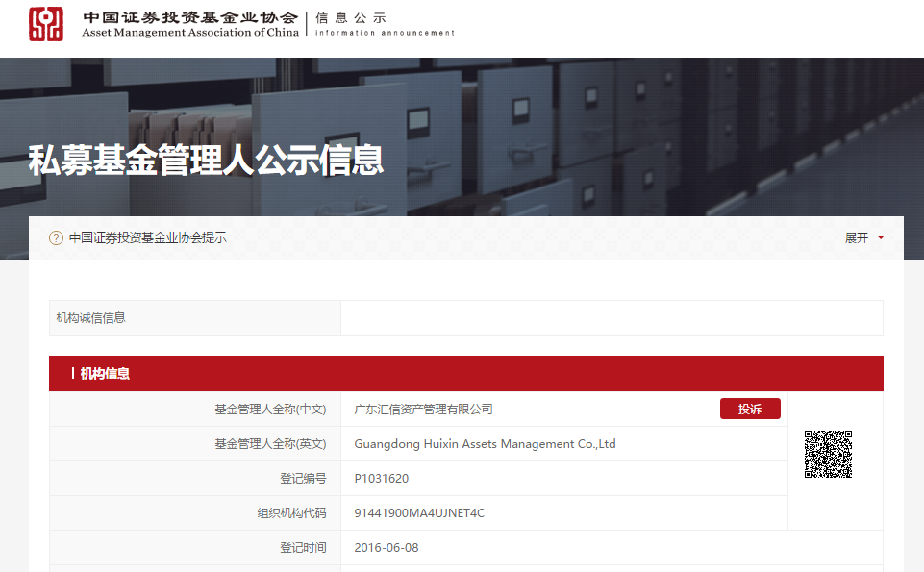Click the 机构信息 section header
Screen dimensions: 924x572
coord(466,373)
